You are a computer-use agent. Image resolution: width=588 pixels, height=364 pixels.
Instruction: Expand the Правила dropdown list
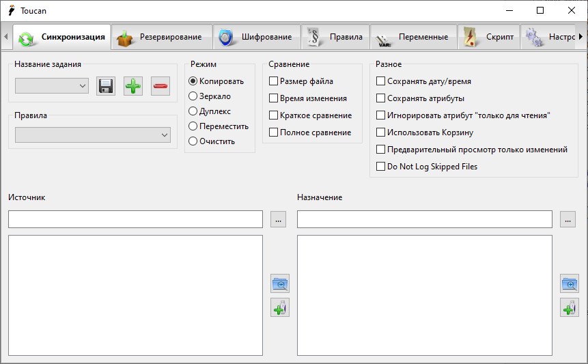tap(92, 135)
